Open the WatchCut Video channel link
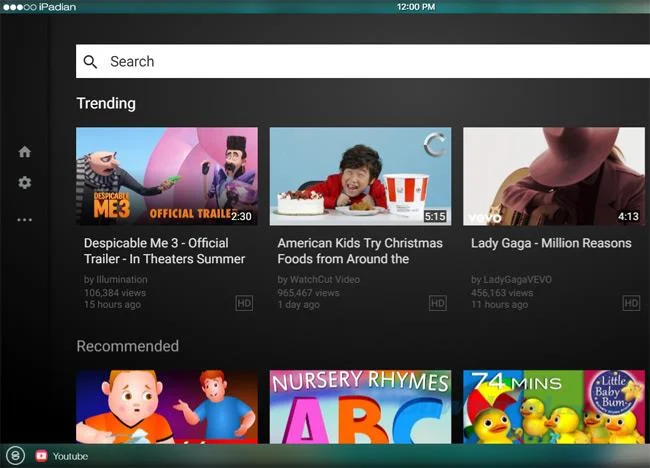The width and height of the screenshot is (650, 468). (x=318, y=279)
